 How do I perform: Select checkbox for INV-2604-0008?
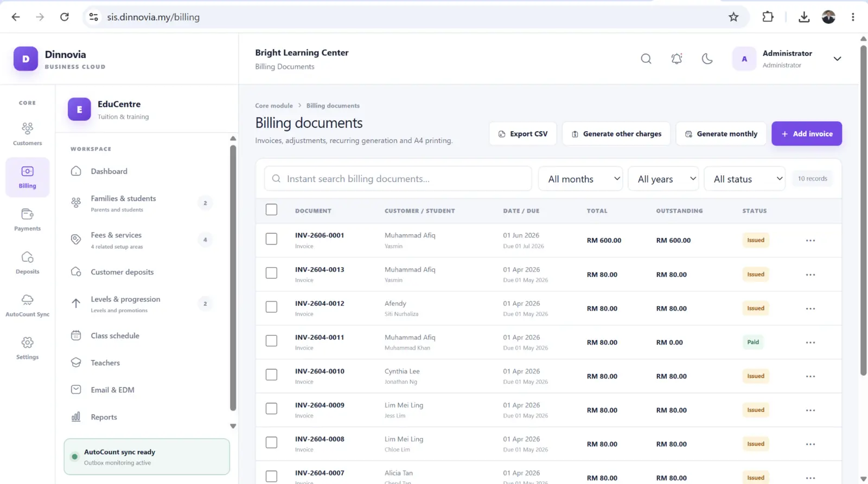[x=271, y=442]
